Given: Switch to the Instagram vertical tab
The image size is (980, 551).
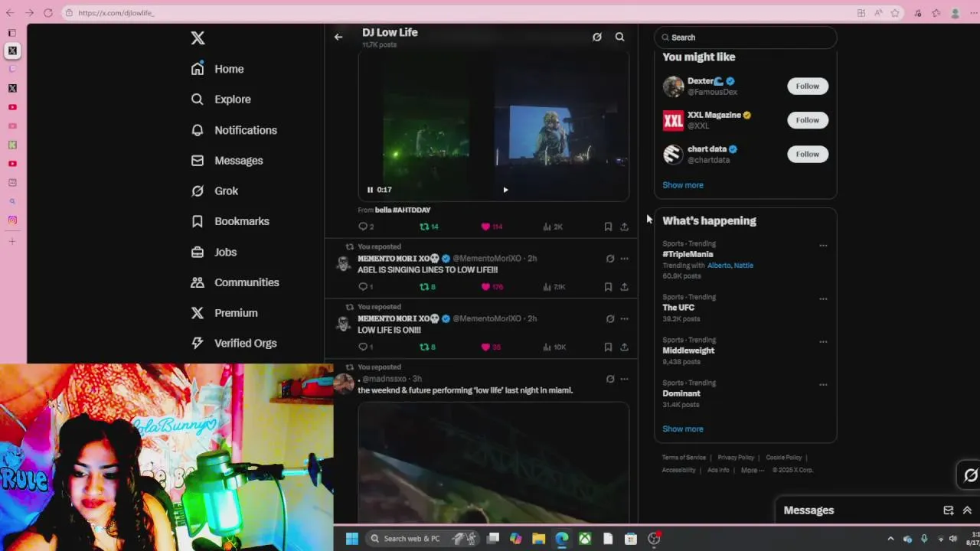Looking at the screenshot, I should tap(12, 220).
